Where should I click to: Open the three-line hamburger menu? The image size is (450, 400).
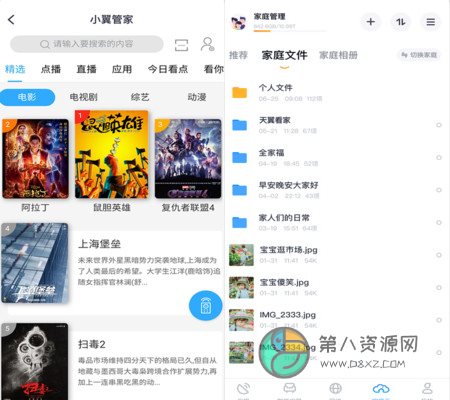[431, 22]
